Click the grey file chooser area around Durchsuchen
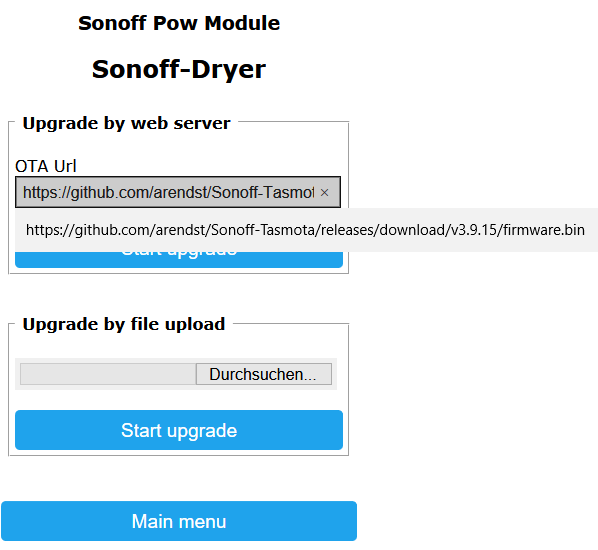This screenshot has width=598, height=550. click(176, 374)
